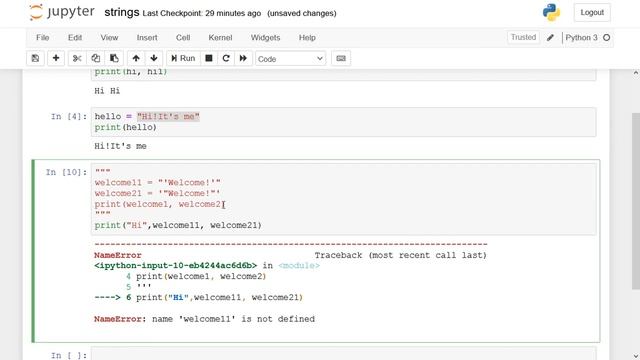Click the kernel idle circle indicator

pos(607,38)
